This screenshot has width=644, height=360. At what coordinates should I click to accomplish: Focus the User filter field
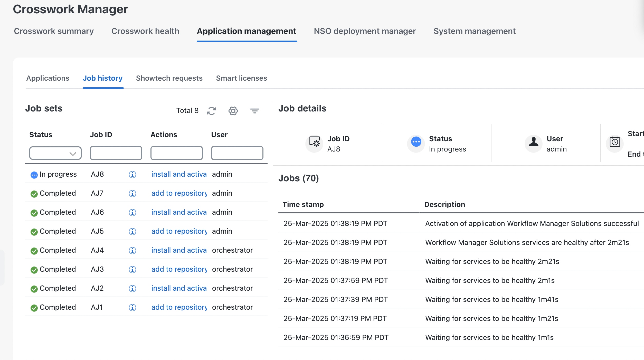237,153
